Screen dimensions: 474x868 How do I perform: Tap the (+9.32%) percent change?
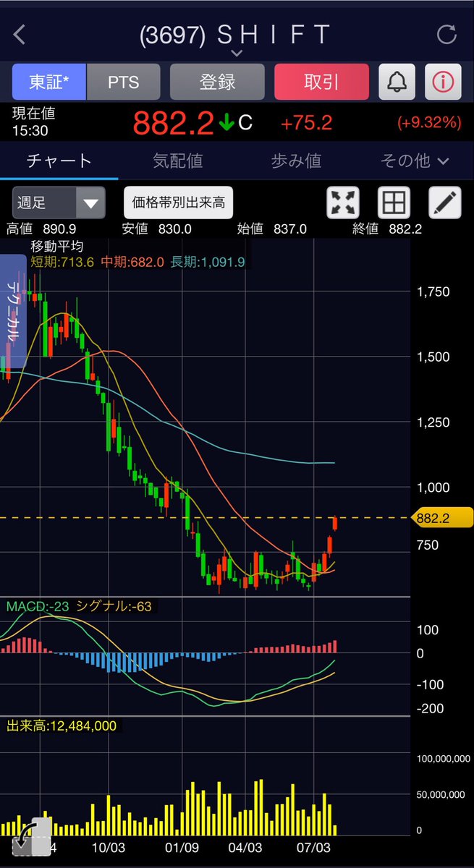click(x=428, y=123)
